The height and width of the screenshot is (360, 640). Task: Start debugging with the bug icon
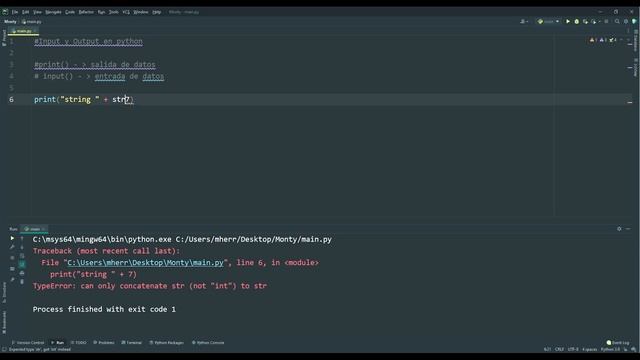point(576,21)
